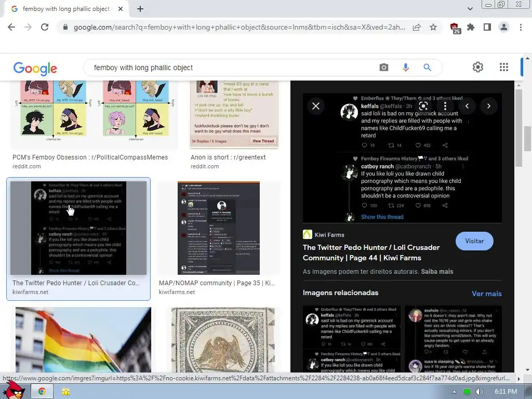Click the Chrome taskbar icon
Image resolution: width=532 pixels, height=399 pixels.
coord(42,392)
